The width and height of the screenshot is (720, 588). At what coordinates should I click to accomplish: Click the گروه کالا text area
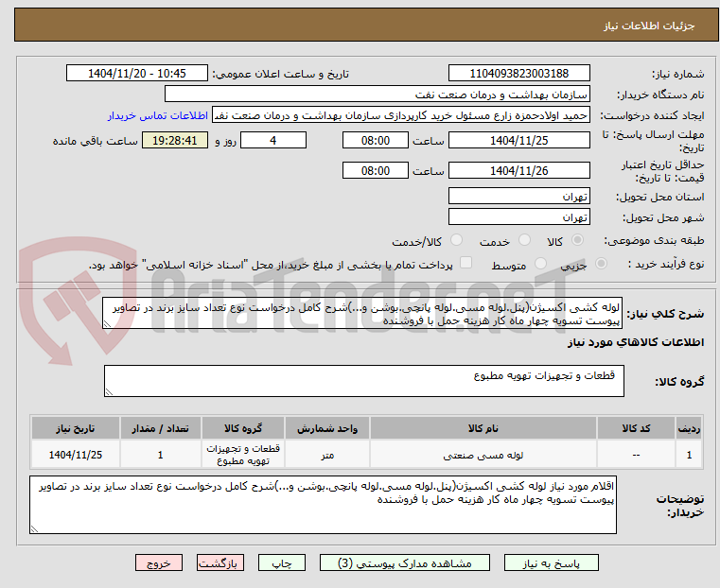pos(364,381)
